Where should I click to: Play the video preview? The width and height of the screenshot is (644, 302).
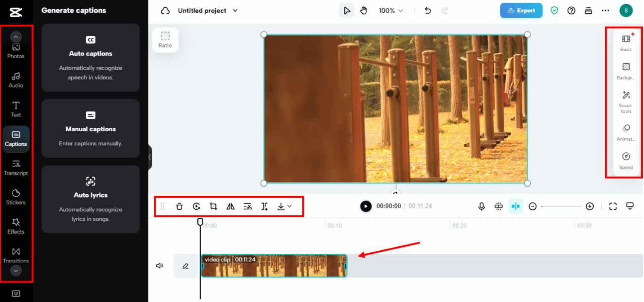point(366,206)
